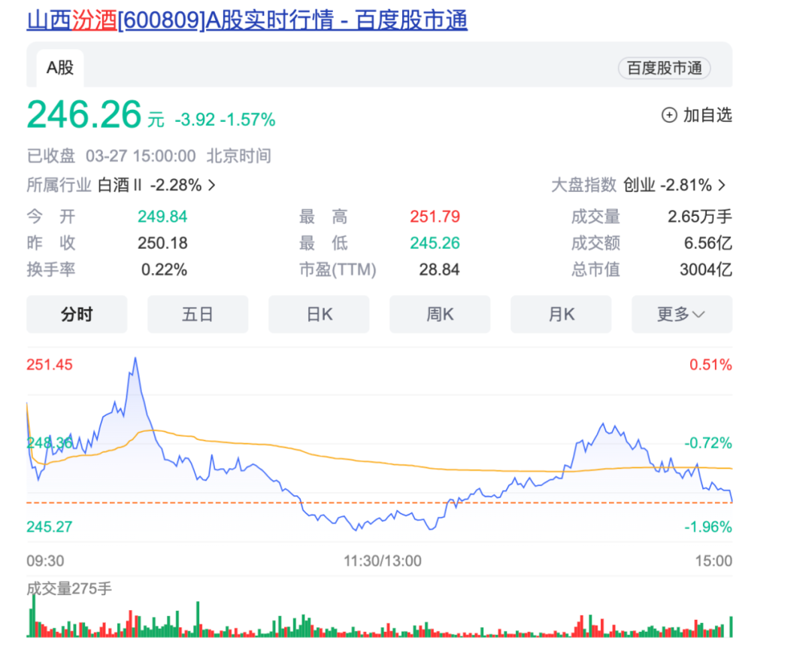Click the current price 246.26
The height and width of the screenshot is (656, 812).
point(83,115)
